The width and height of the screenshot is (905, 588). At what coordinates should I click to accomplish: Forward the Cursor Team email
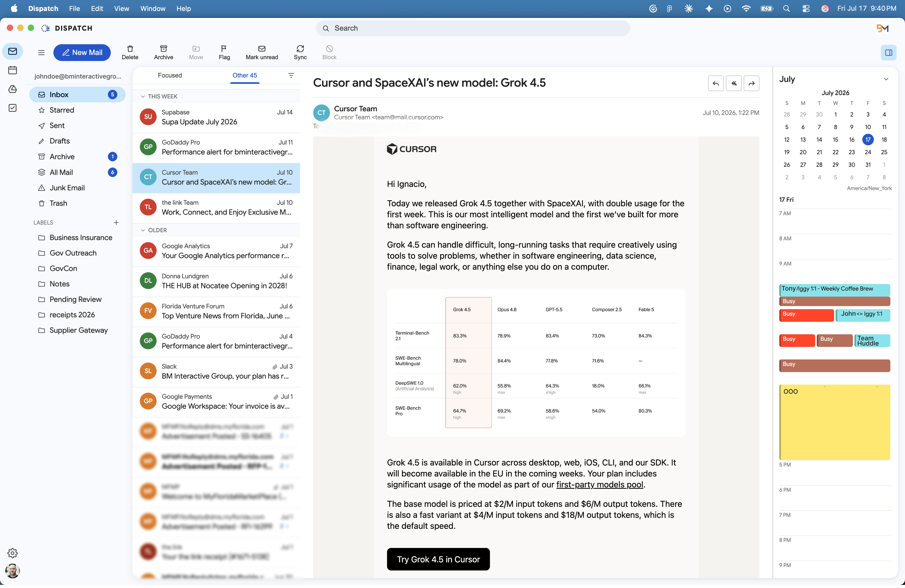coord(751,83)
